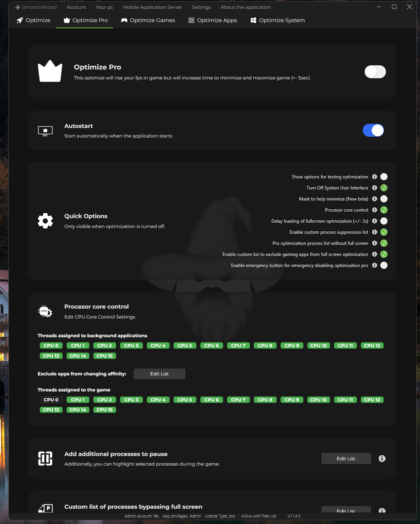Enable the Optimize Pro switch
The image size is (420, 524).
pyautogui.click(x=375, y=71)
